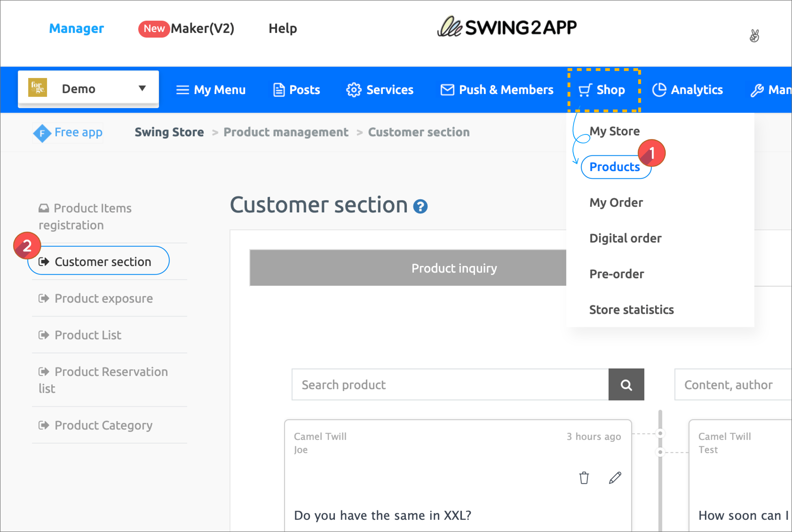Select My Order menu entry
Viewport: 792px width, 532px height.
(616, 202)
